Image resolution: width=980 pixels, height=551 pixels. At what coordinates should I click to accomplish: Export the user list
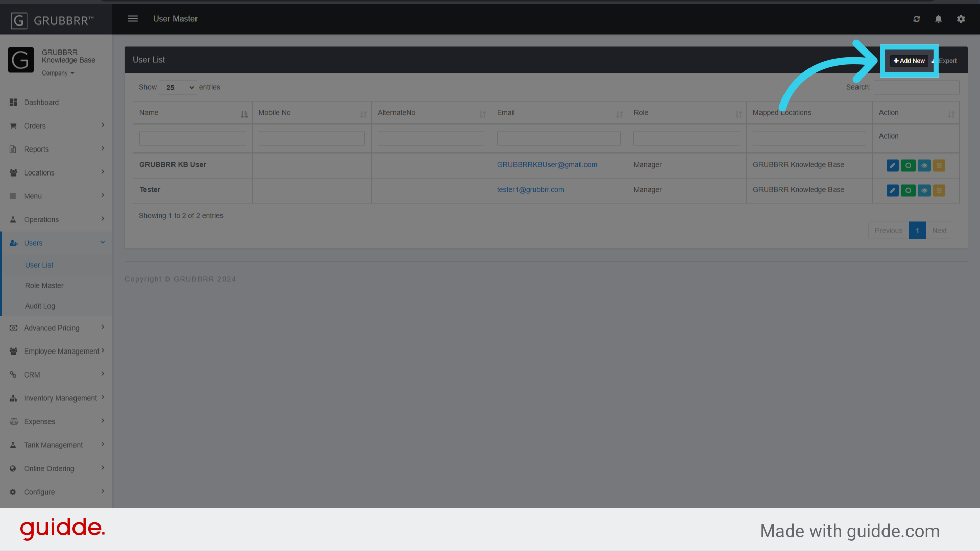[x=945, y=61]
